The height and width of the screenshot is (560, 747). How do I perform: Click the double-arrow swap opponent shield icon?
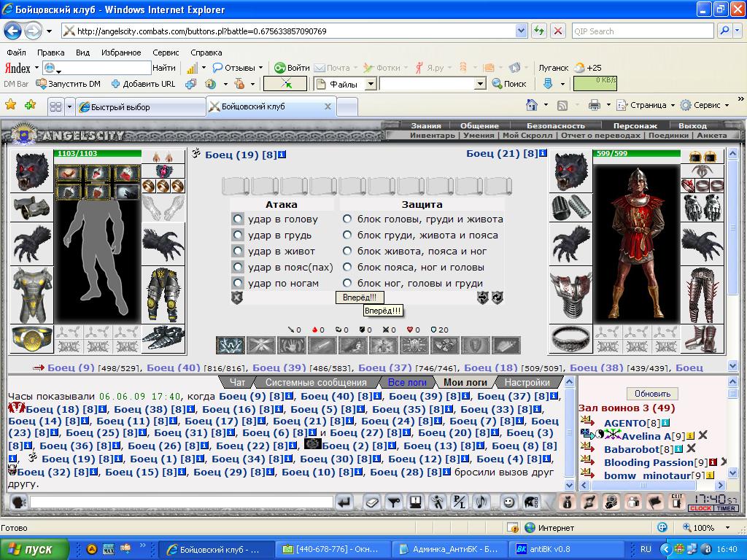coord(483,297)
